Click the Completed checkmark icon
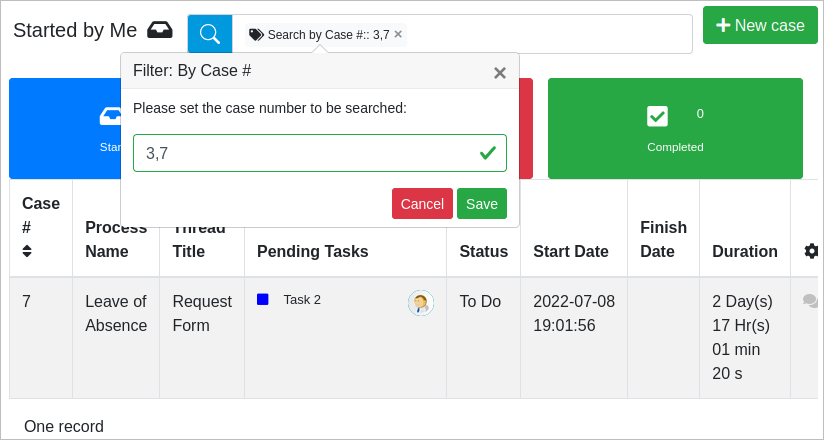Screen dimensions: 824x440 point(657,116)
